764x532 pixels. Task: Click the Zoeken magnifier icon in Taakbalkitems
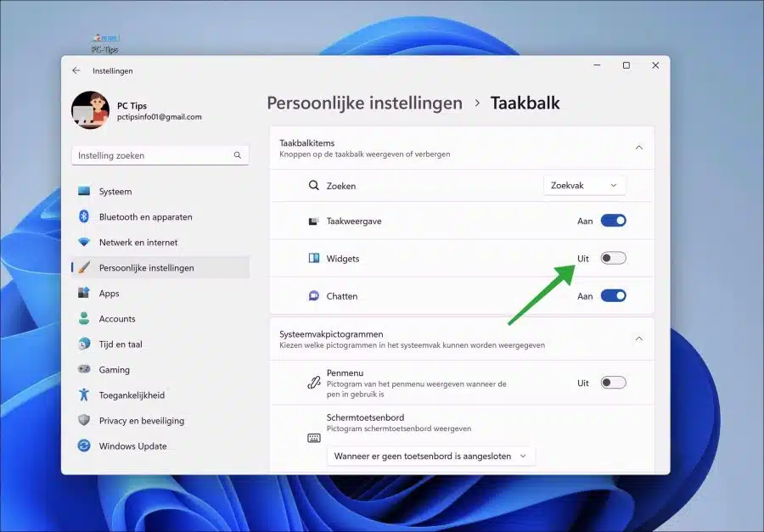pos(314,185)
